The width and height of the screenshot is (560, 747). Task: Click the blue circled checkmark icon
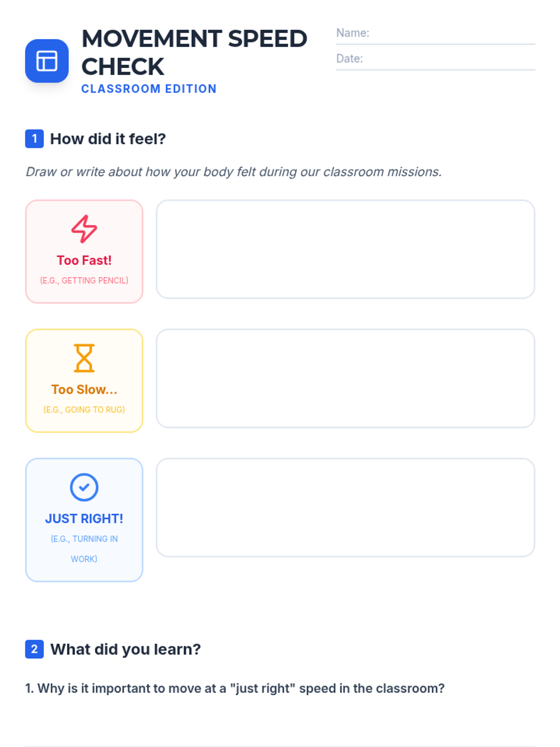(84, 487)
